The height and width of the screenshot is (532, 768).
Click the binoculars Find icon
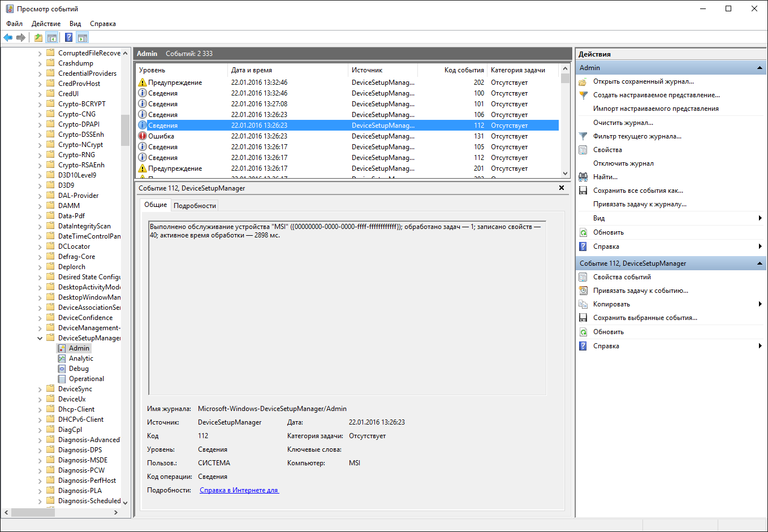[x=583, y=177]
